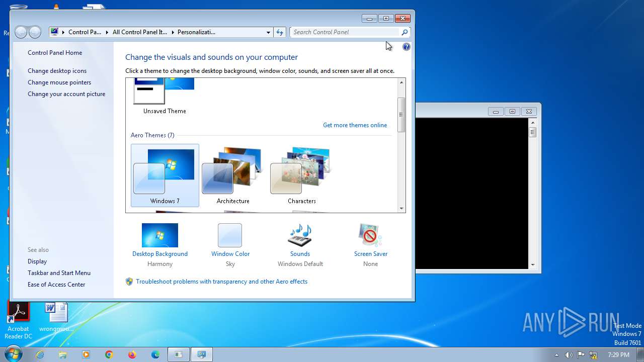Maximize the black background window
Image resolution: width=644 pixels, height=362 pixels.
(x=512, y=112)
